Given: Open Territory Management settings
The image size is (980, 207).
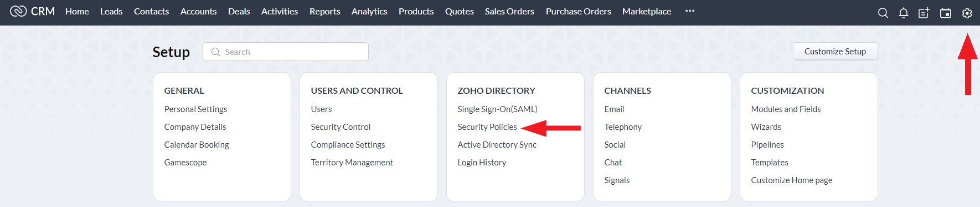Looking at the screenshot, I should point(352,163).
